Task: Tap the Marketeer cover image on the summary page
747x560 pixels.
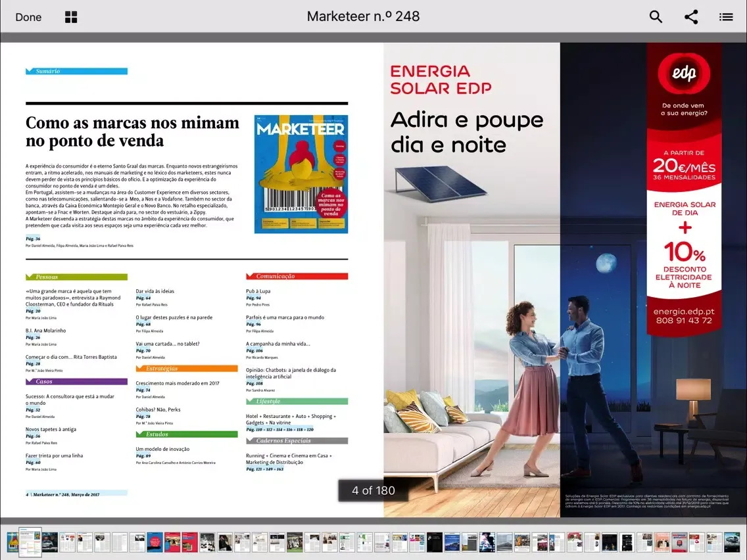Action: tap(301, 174)
